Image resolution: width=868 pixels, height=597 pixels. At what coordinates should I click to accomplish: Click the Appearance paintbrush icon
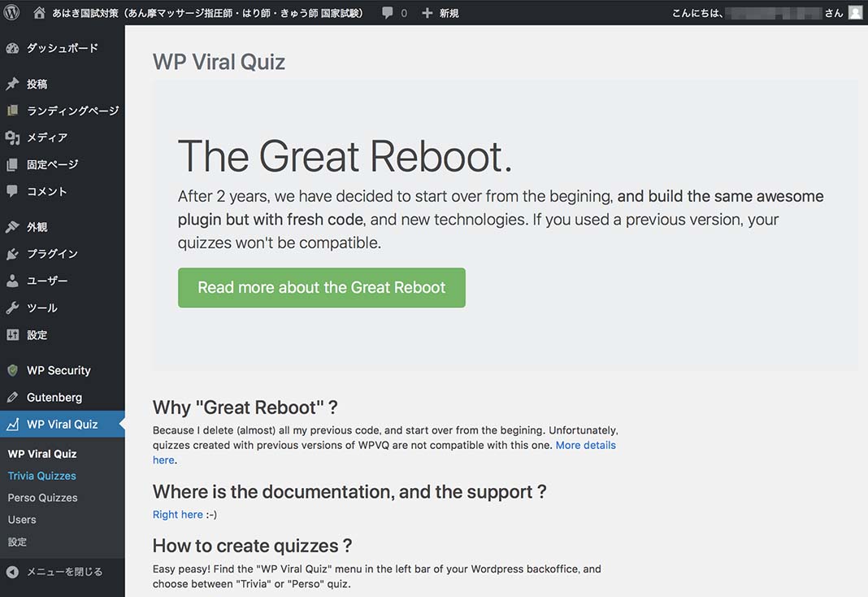[x=12, y=227]
